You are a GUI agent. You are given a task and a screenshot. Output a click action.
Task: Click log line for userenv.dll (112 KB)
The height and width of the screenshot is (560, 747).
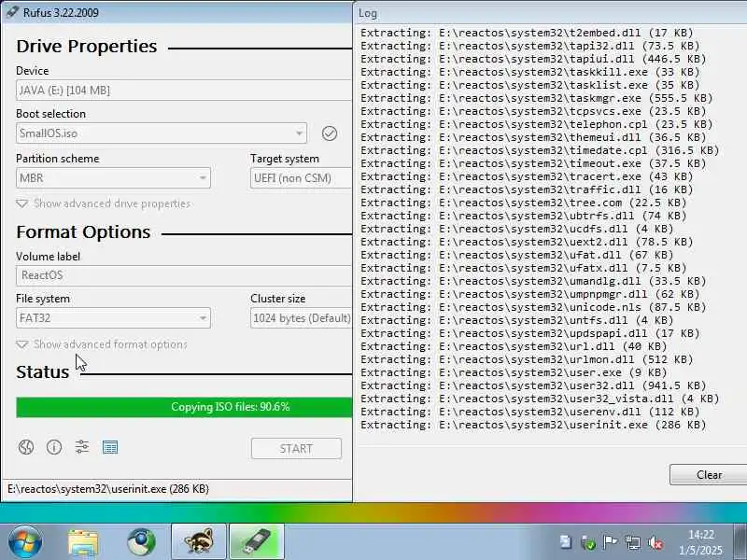[529, 412]
